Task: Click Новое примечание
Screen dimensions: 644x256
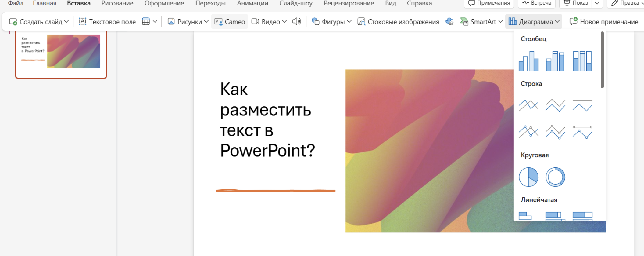Action: click(x=604, y=21)
